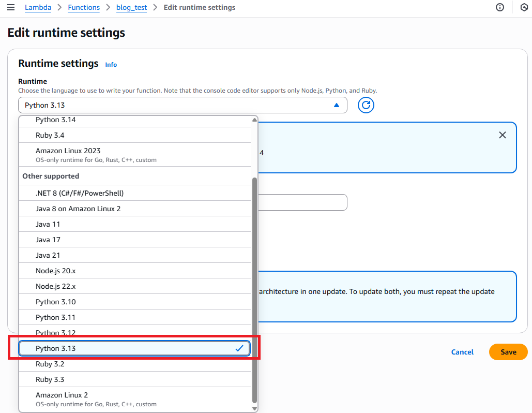
Task: Click the Cancel link
Action: click(462, 352)
